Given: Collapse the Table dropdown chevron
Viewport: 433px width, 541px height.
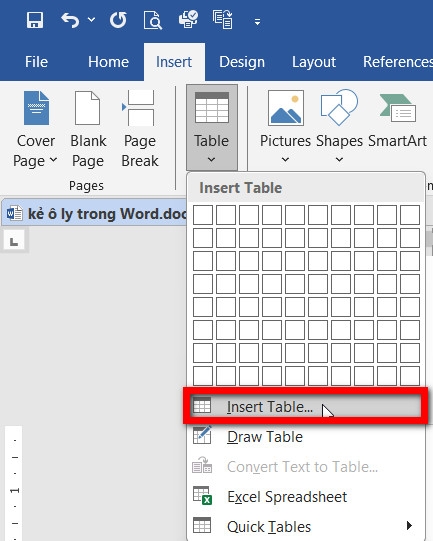Looking at the screenshot, I should click(211, 160).
